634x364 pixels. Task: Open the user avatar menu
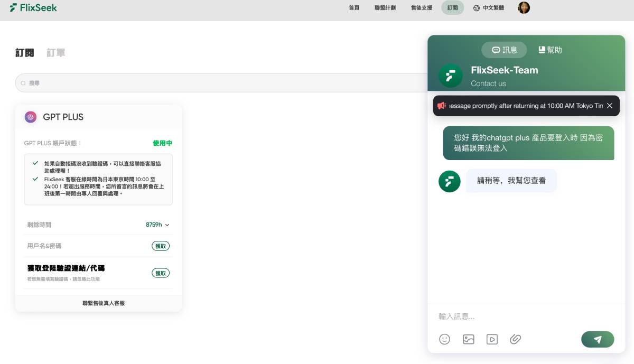tap(524, 7)
